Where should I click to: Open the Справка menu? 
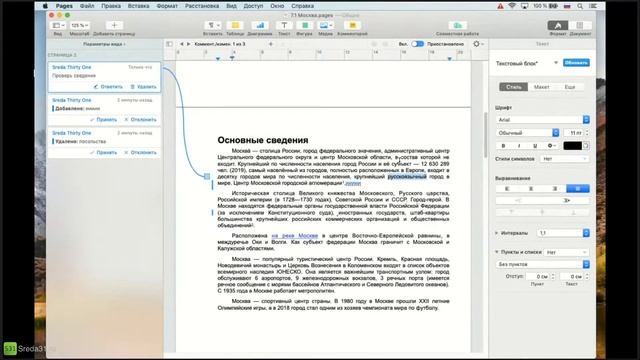302,6
